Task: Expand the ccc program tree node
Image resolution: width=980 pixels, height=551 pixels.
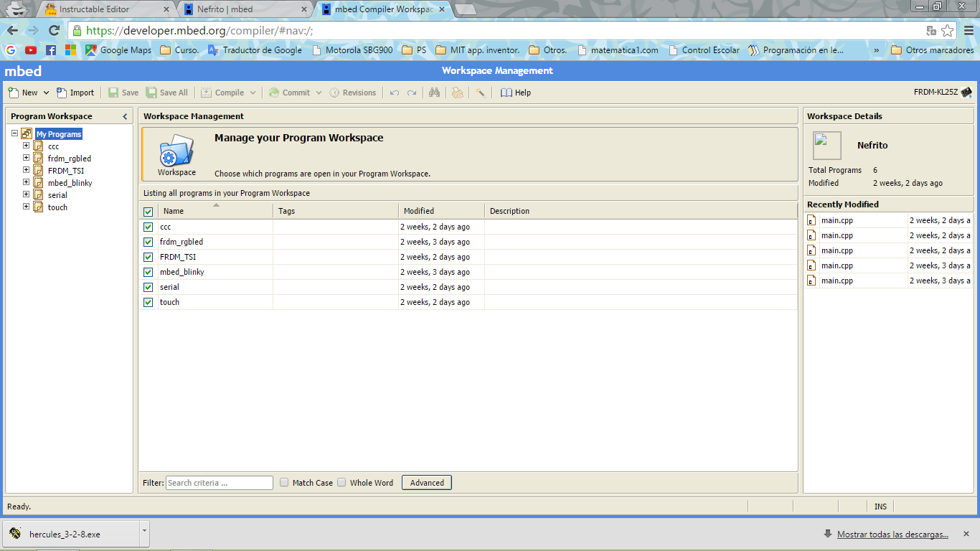Action: 26,146
